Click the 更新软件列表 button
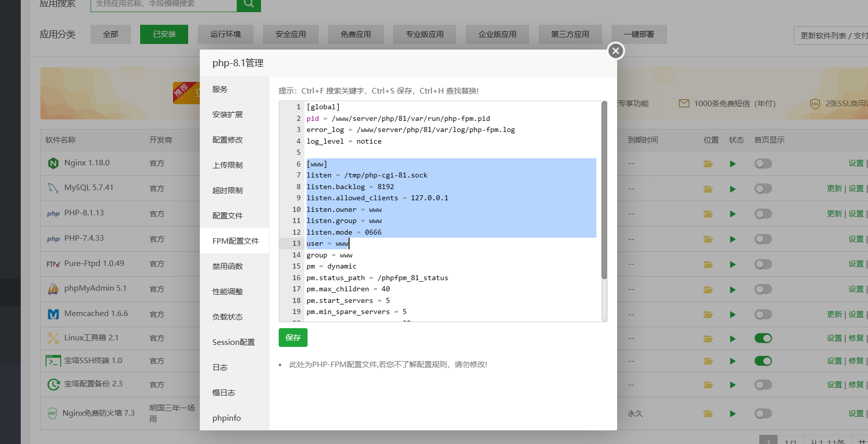This screenshot has height=444, width=868. point(831,35)
